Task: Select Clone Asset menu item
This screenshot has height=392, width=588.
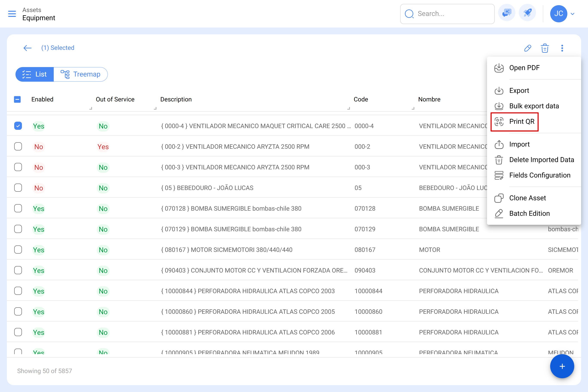Action: [x=534, y=198]
